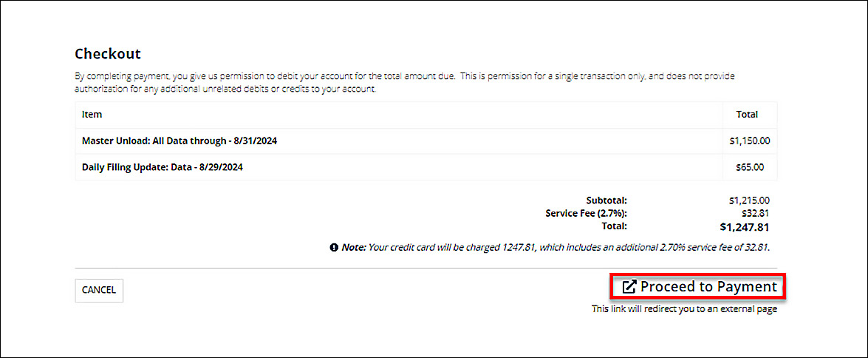This screenshot has width=868, height=358.
Task: Select the Daily Filing Update row
Action: 426,167
